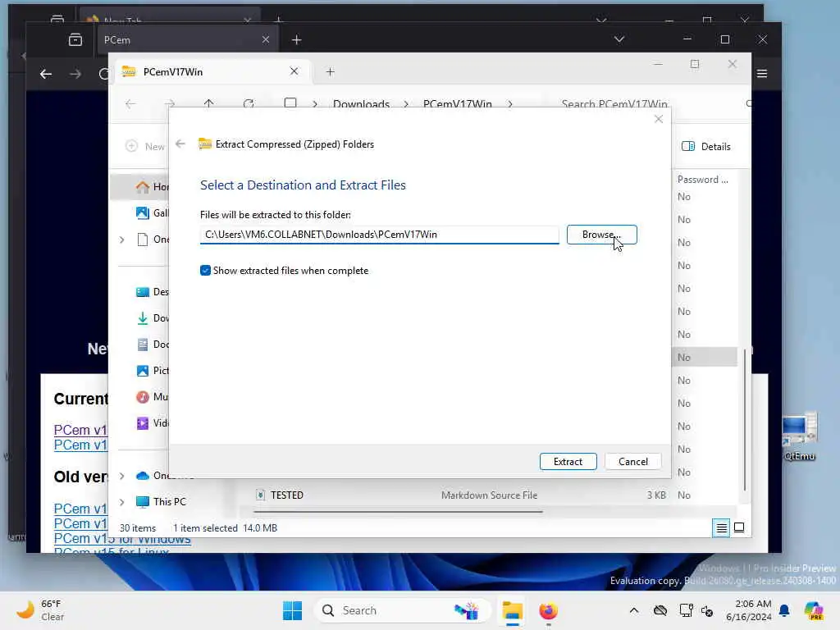Open the clock and date flyout
This screenshot has width=840, height=630.
[748, 610]
